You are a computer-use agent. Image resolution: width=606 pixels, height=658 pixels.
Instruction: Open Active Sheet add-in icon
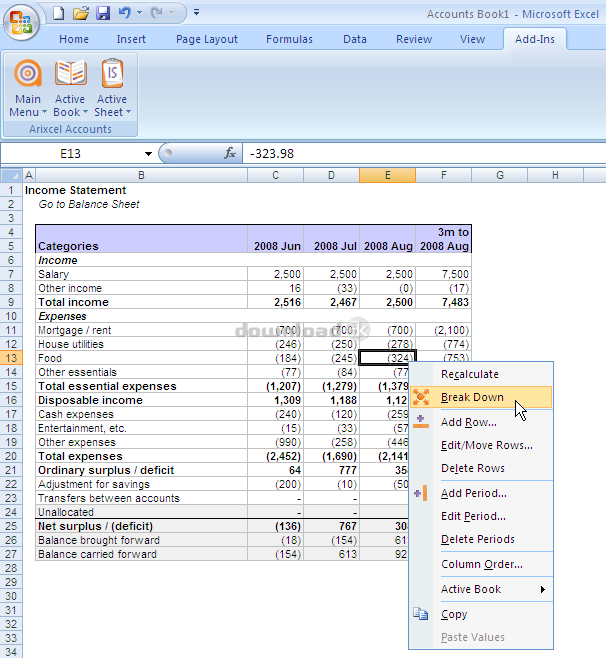(112, 73)
